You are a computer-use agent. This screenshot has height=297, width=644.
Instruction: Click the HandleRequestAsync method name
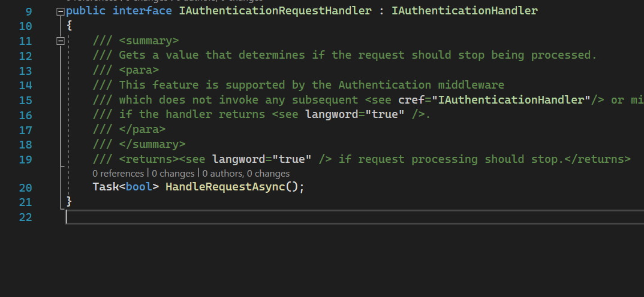225,187
